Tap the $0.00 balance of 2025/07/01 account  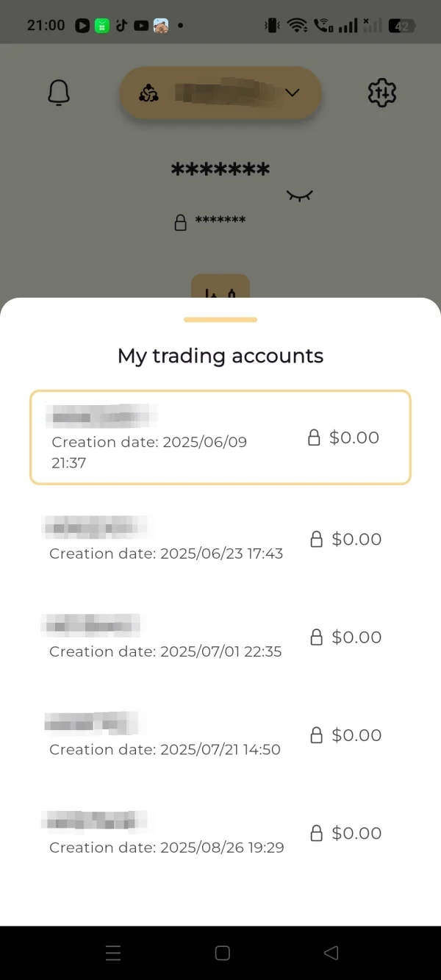(x=356, y=637)
